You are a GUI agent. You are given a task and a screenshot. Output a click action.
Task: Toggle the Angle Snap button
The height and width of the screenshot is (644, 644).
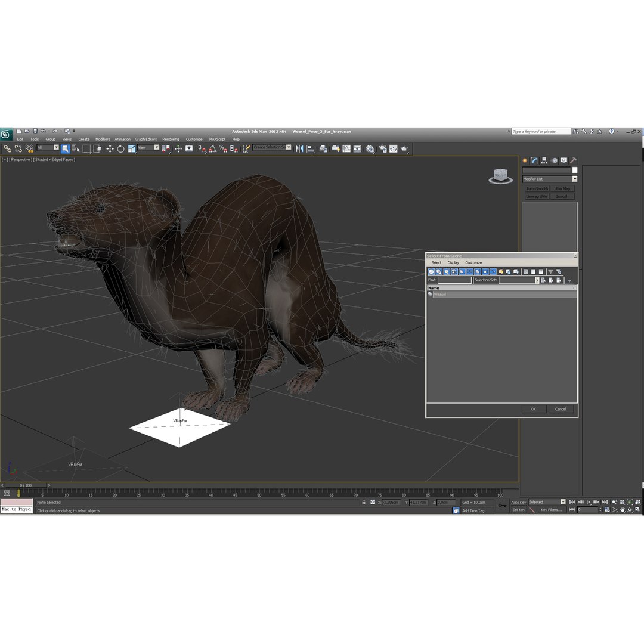coord(212,148)
